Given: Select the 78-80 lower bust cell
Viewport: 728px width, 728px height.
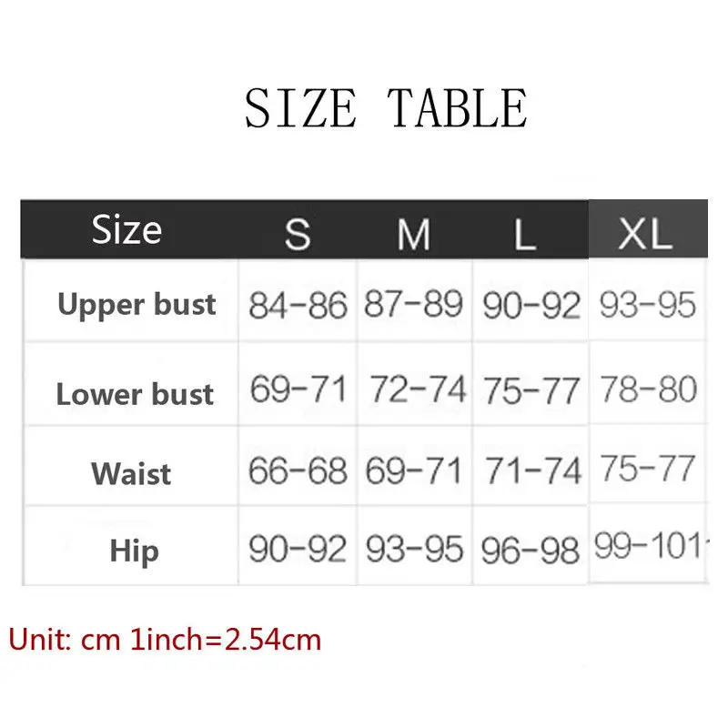Looking at the screenshot, I should (649, 389).
